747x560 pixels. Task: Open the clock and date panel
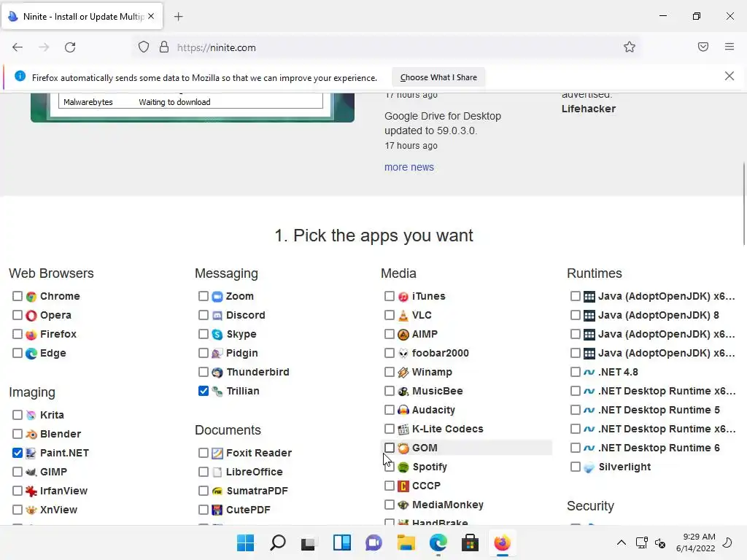[695, 542]
